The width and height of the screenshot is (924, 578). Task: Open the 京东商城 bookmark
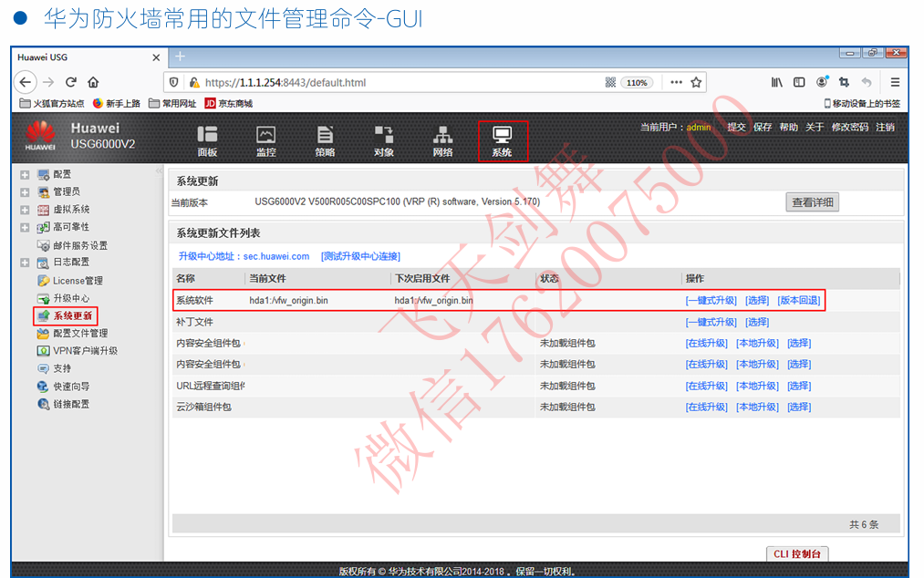(229, 104)
